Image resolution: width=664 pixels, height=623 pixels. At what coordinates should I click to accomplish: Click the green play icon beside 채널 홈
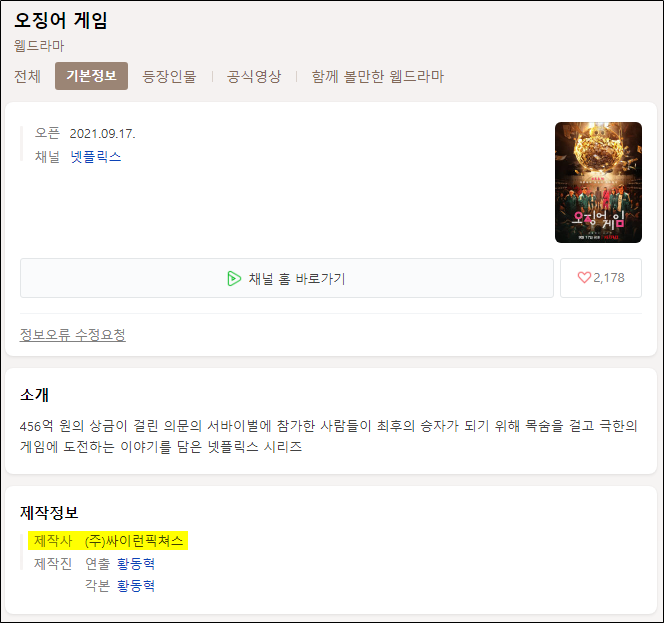coord(234,278)
